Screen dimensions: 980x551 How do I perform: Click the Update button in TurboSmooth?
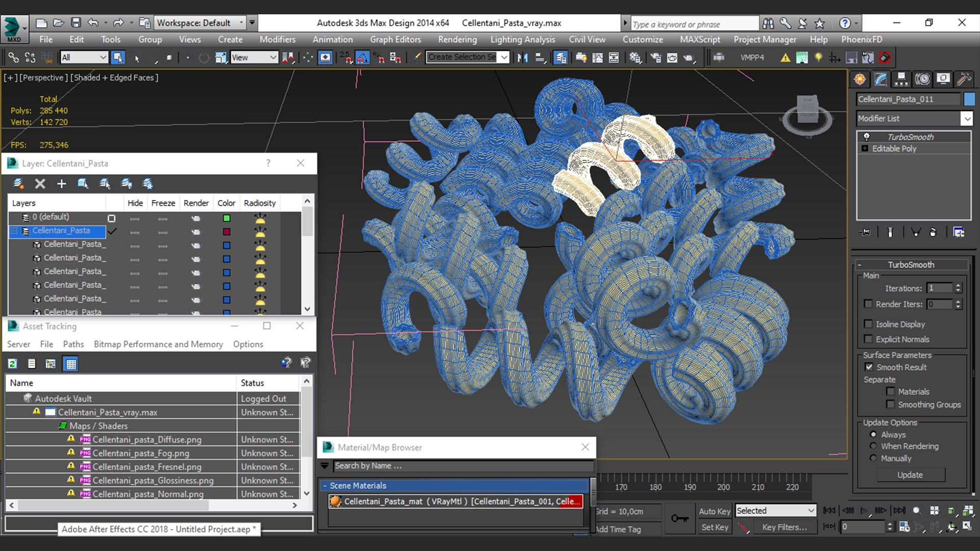(x=910, y=475)
